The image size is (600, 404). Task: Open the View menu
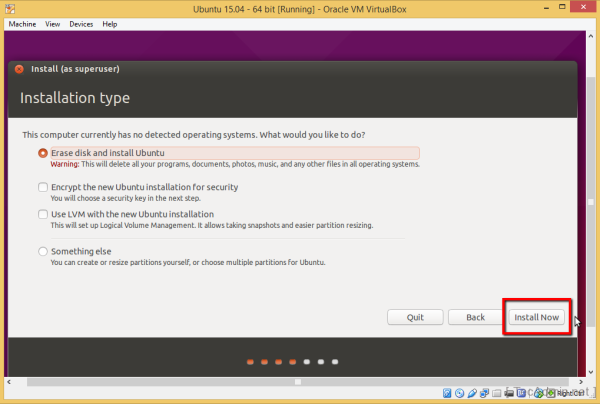(52, 23)
